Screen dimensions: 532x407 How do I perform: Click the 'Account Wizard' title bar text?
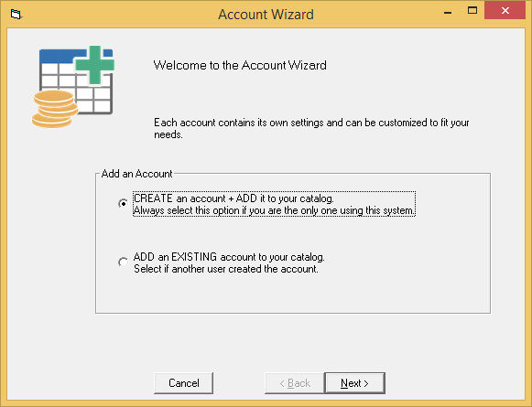point(266,15)
